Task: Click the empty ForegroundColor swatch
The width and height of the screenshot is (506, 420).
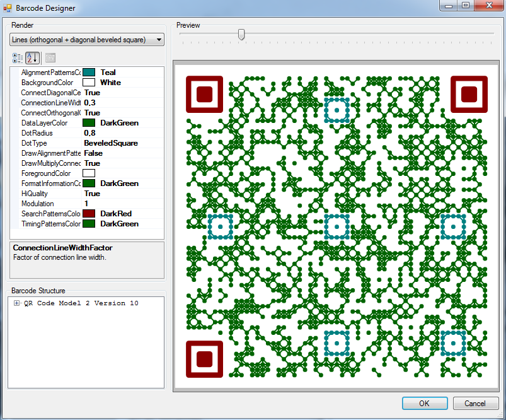Action: (89, 173)
